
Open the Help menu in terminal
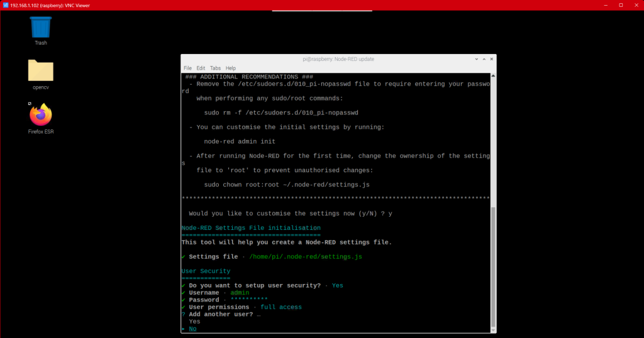click(231, 68)
